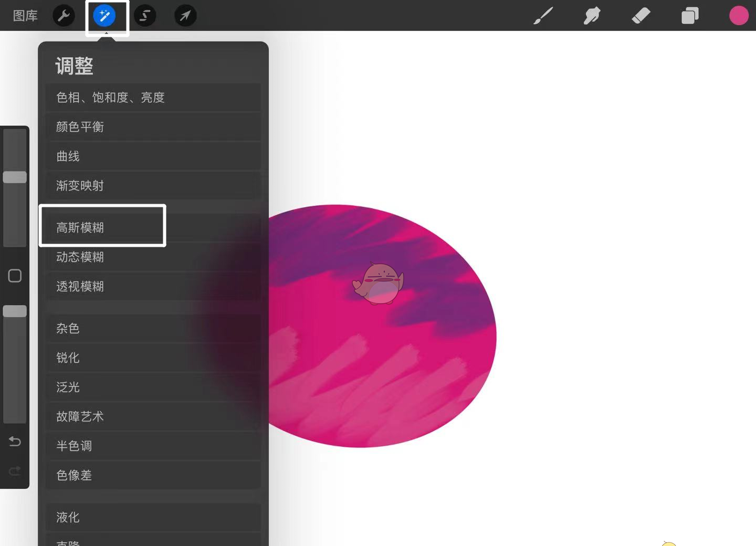This screenshot has height=546, width=756.
Task: Apply the 锐化 effect
Action: pos(153,358)
